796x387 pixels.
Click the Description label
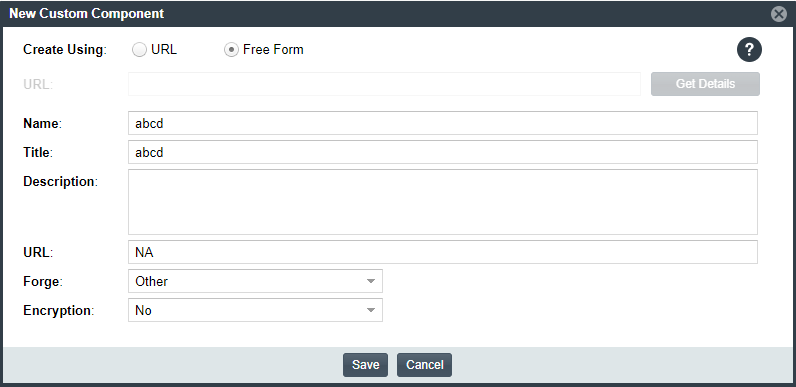coord(60,181)
